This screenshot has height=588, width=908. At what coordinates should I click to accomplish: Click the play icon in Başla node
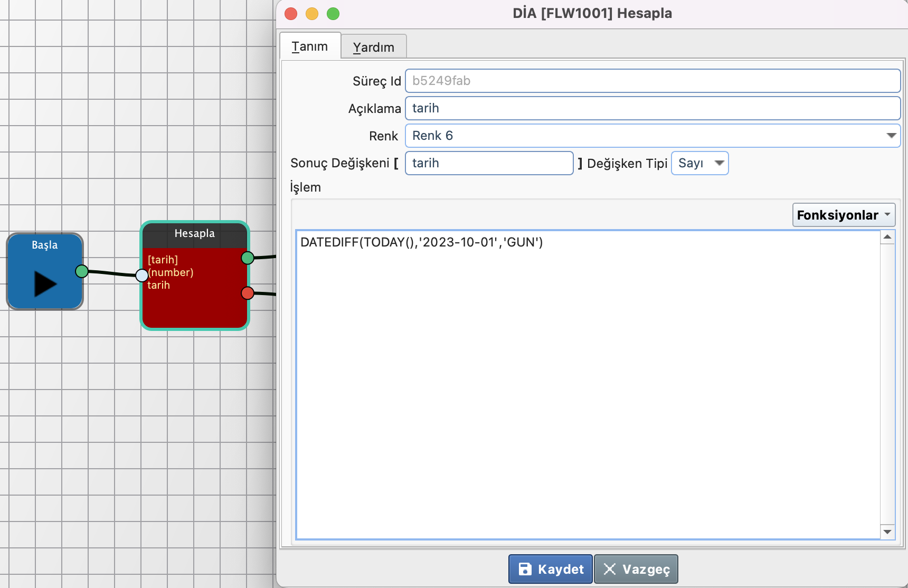(x=45, y=283)
